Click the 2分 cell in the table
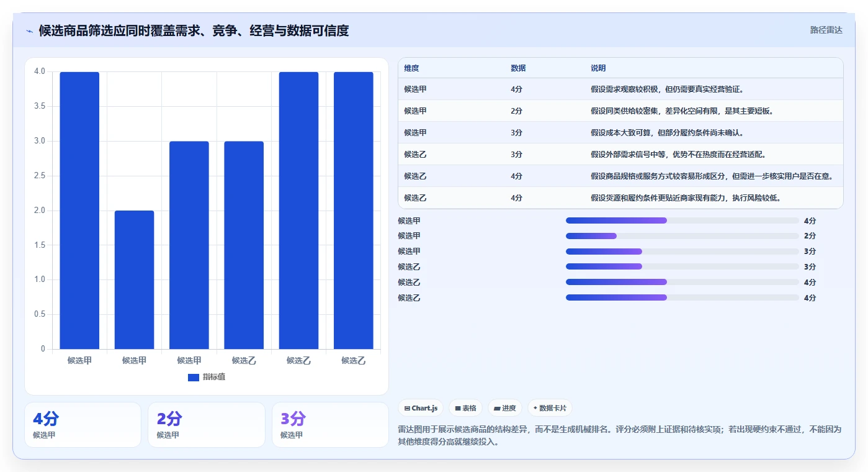Image resolution: width=868 pixels, height=472 pixels. coord(516,111)
